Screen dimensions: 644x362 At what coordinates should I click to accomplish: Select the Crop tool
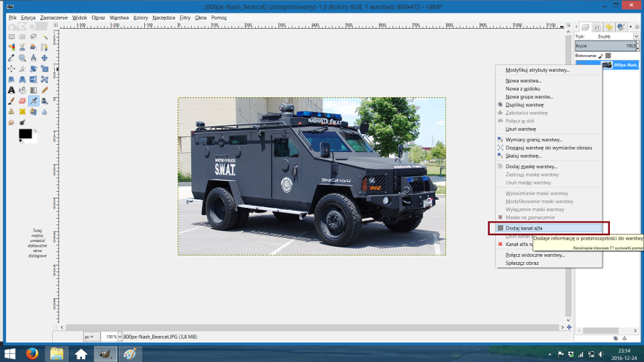point(22,69)
